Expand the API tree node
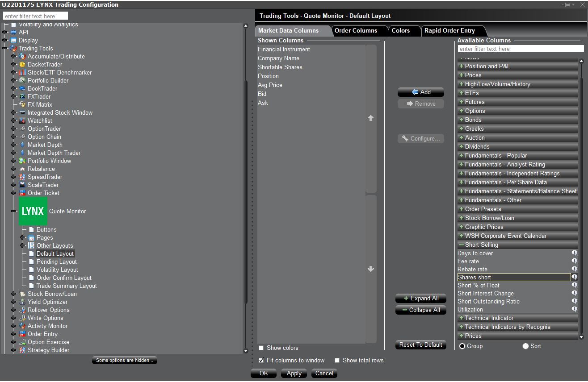Viewport: 588px width, 382px height. [x=5, y=32]
